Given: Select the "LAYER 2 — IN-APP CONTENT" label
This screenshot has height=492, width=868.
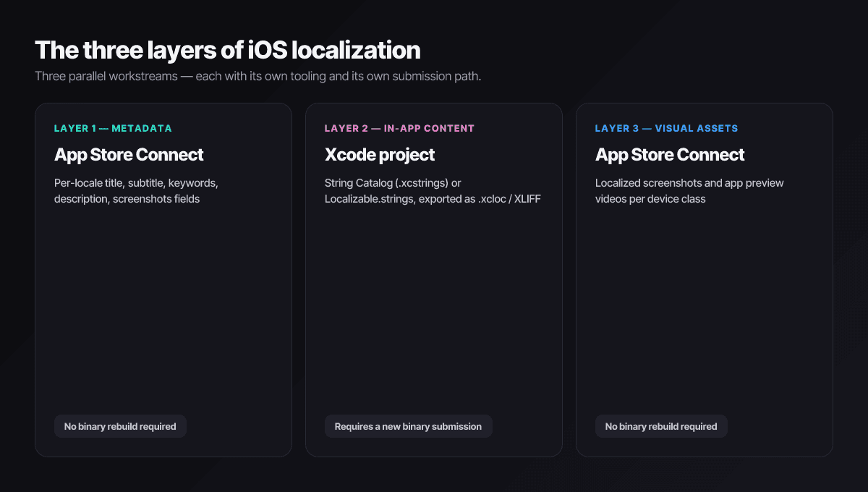Looking at the screenshot, I should pyautogui.click(x=399, y=128).
